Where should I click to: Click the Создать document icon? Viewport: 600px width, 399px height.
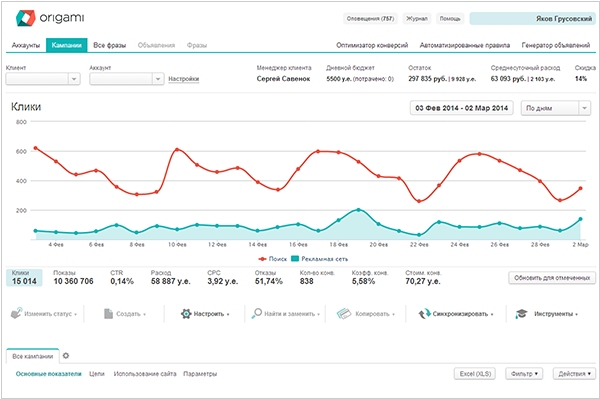click(108, 314)
